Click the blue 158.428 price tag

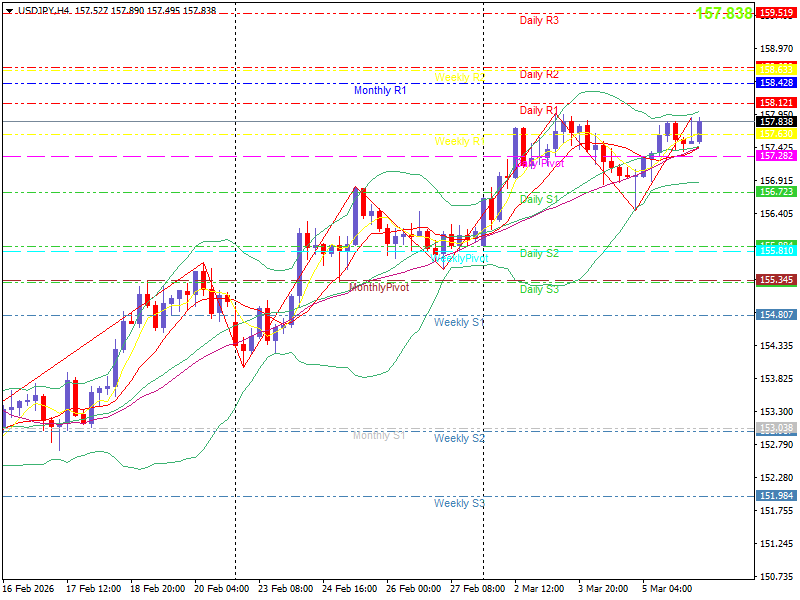776,83
